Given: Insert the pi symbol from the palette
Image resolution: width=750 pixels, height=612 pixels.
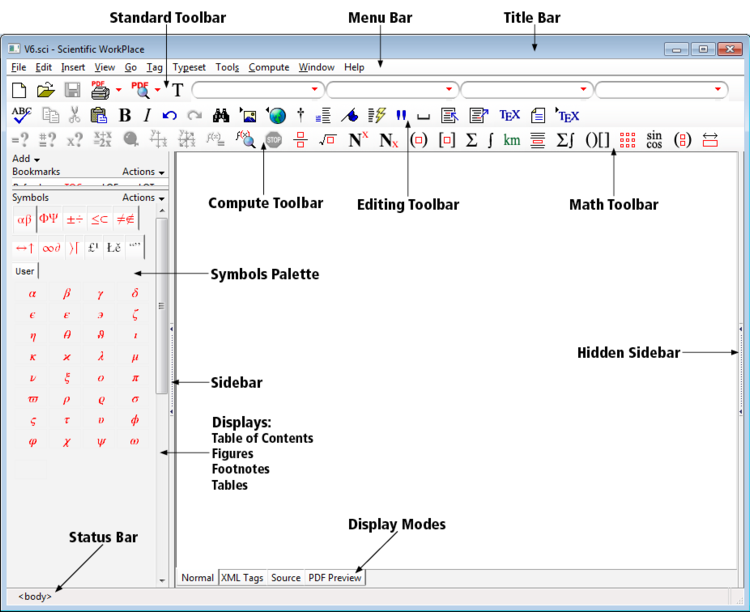Looking at the screenshot, I should pos(135,378).
